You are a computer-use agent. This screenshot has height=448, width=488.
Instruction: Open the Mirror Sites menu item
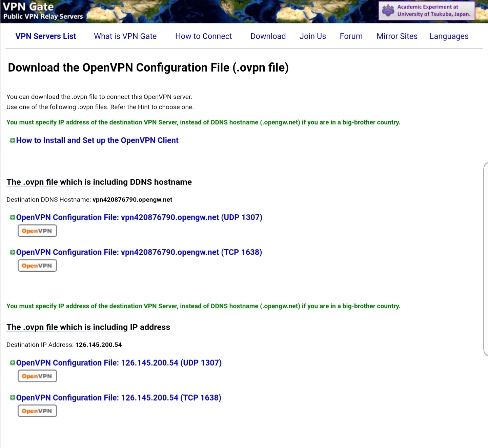[397, 36]
